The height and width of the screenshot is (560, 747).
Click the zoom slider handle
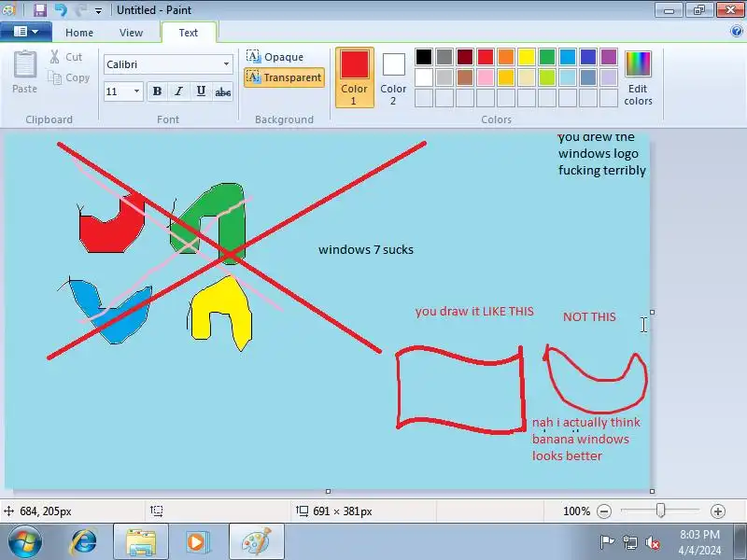coord(660,511)
